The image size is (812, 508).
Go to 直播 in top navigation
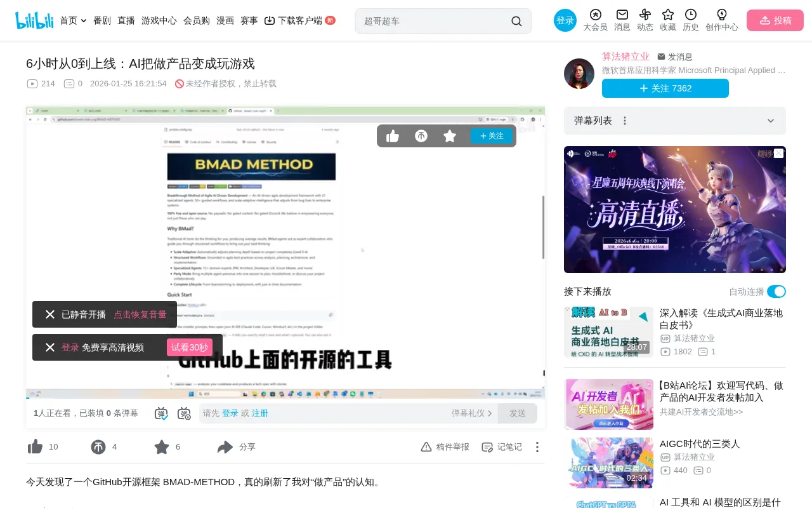pos(126,20)
